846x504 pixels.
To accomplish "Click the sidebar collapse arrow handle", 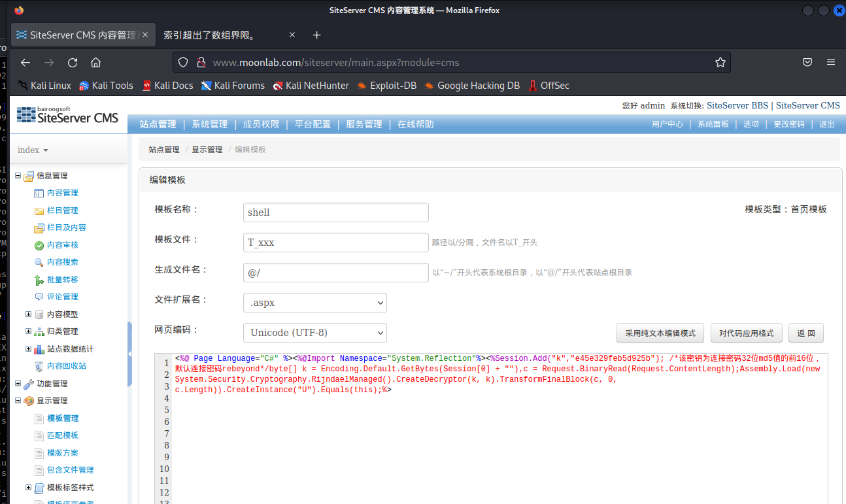I will tap(129, 354).
